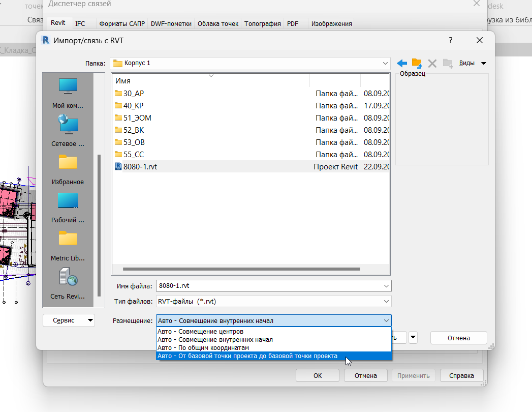Create new folder icon
The height and width of the screenshot is (412, 532).
[x=448, y=63]
